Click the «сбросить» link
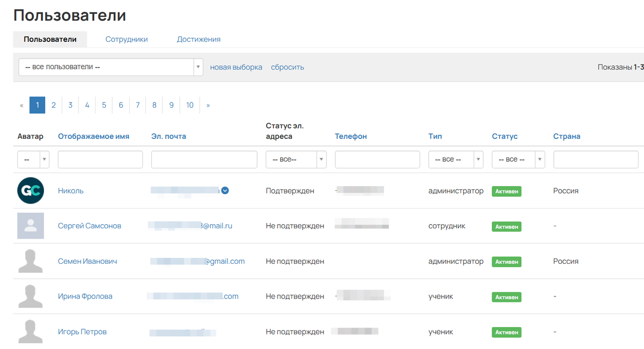Screen dimensions: 644x349 click(288, 67)
